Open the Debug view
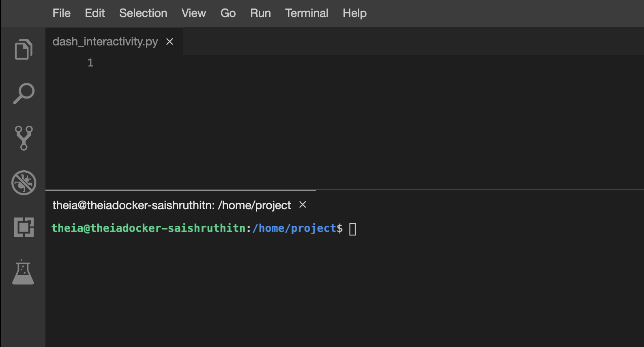 24,182
